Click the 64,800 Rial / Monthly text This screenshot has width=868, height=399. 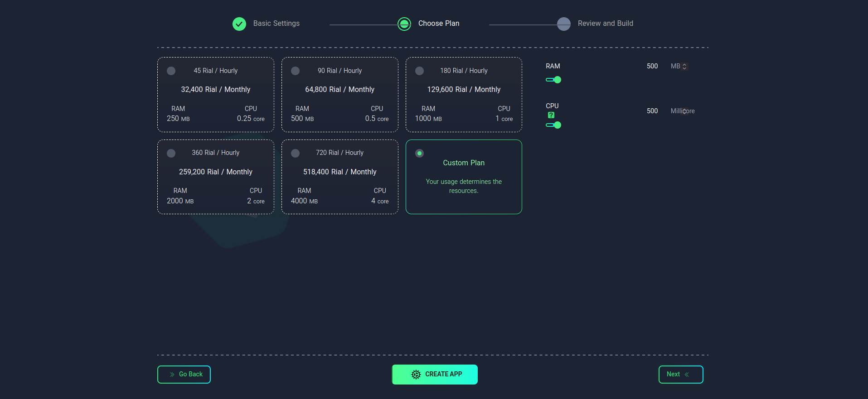[x=340, y=90]
